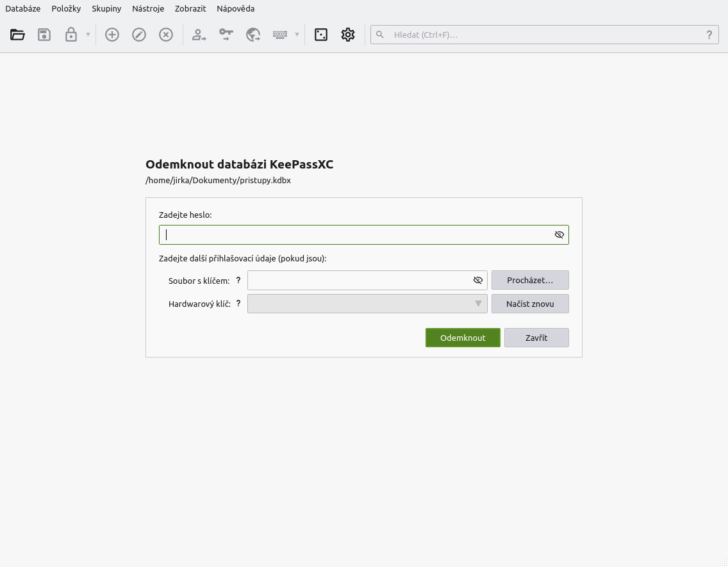This screenshot has height=567, width=728.
Task: Open a database file from the toolbar
Action: tap(17, 35)
